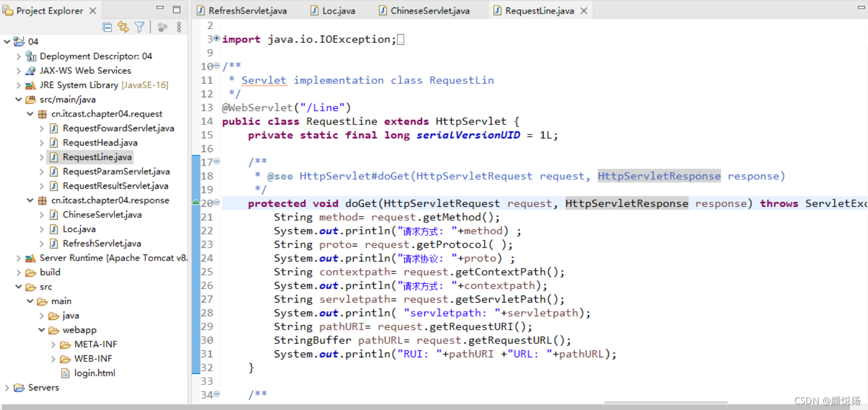This screenshot has height=410, width=868.
Task: Close the Project Explorer tab
Action: pyautogui.click(x=93, y=11)
